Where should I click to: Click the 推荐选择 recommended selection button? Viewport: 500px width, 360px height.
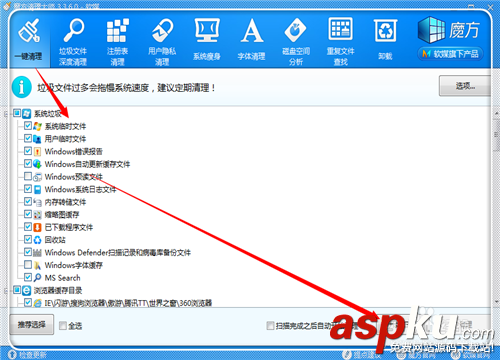(x=32, y=324)
